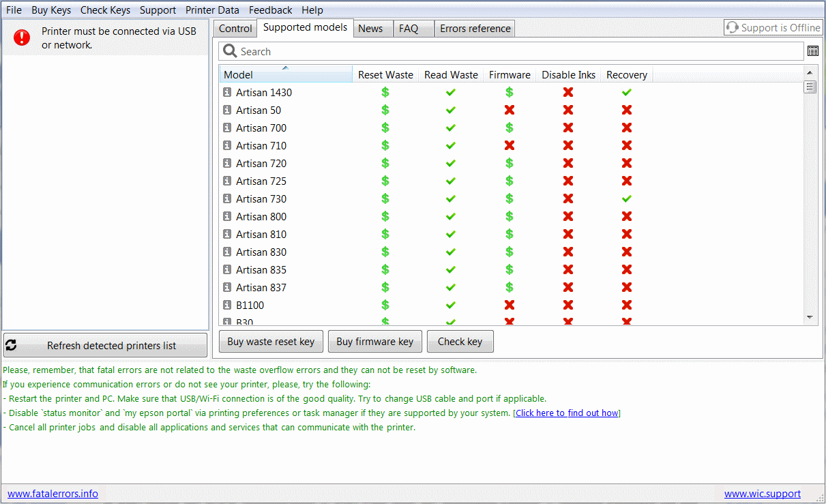Sort by the Read Waste column header
This screenshot has height=504, width=826.
[451, 75]
